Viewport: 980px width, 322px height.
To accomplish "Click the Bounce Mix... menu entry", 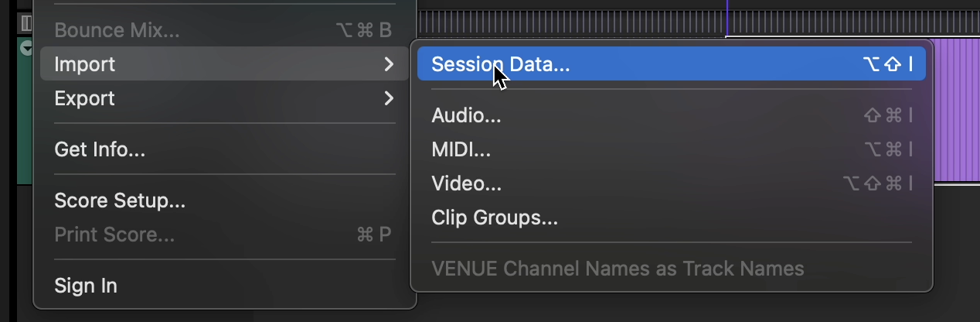I will pos(117,30).
